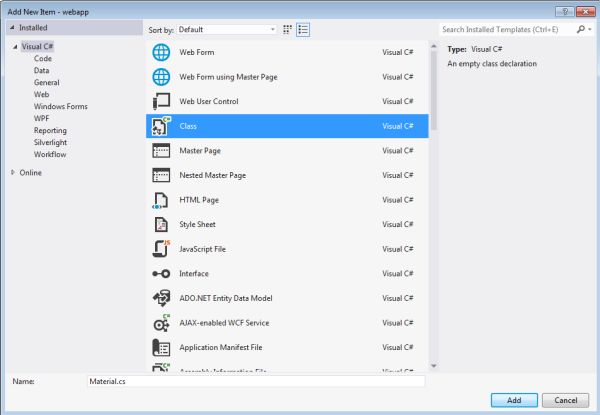Select the Reporting category
This screenshot has height=415, width=600.
(50, 130)
